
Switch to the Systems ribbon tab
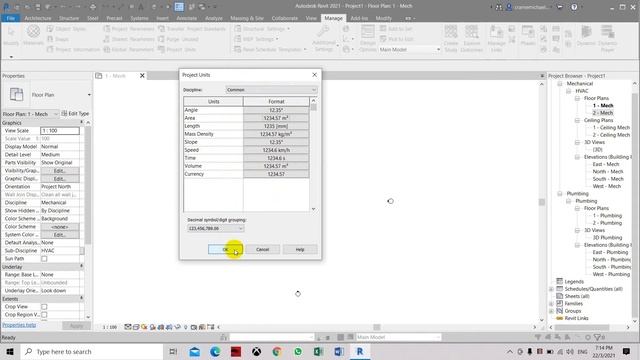pos(139,18)
